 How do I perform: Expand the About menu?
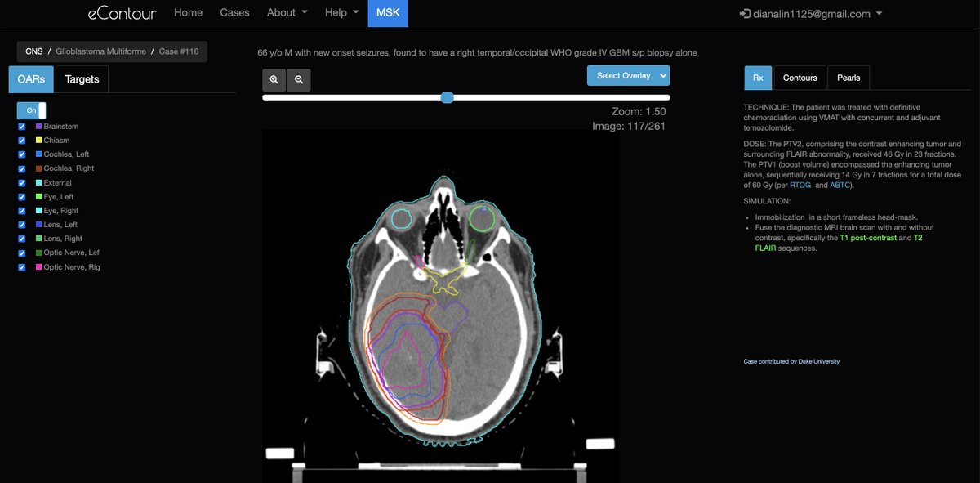(x=286, y=12)
